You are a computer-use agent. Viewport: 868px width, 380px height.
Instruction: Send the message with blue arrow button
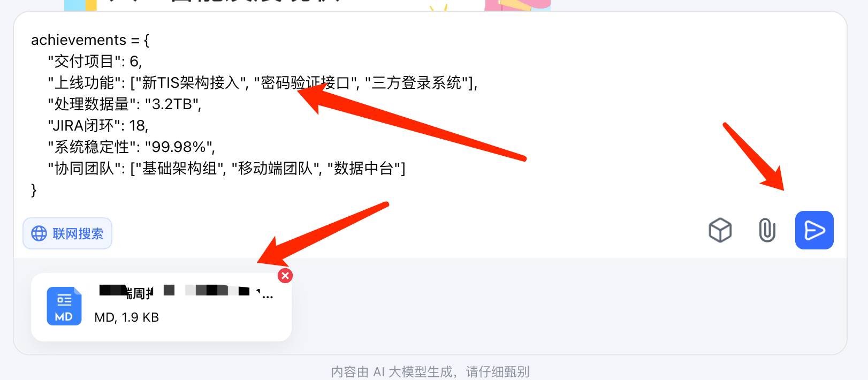814,230
